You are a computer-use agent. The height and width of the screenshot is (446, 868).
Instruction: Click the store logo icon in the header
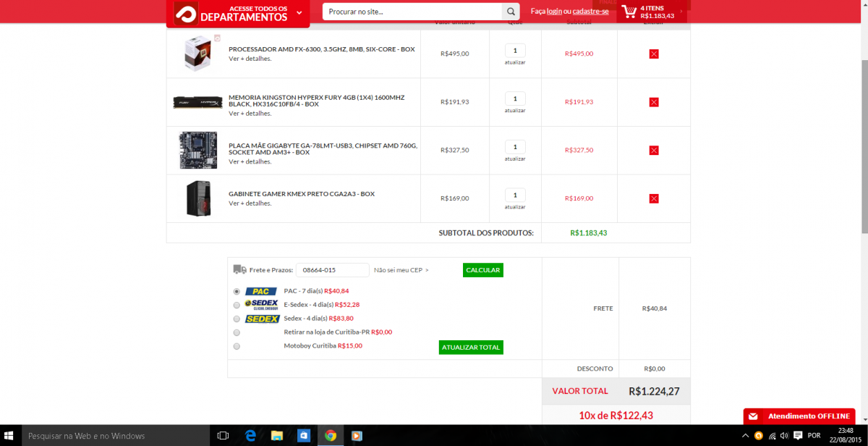(184, 12)
